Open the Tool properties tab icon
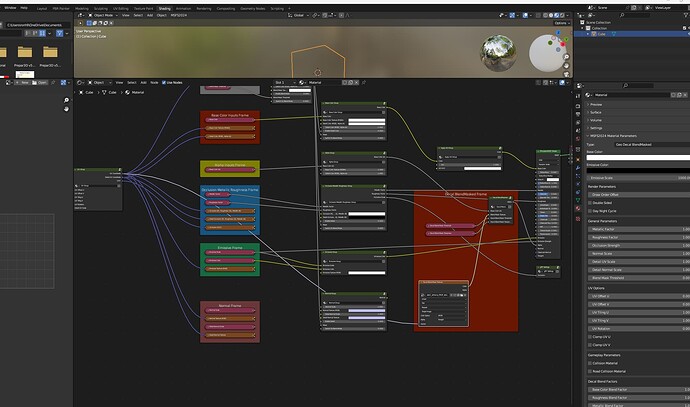690x407 pixels. (x=578, y=95)
